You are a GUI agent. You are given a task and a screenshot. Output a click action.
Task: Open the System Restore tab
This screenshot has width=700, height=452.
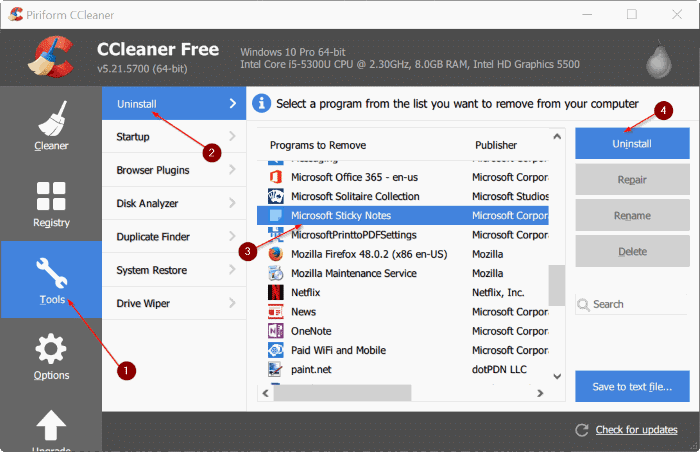pos(174,270)
